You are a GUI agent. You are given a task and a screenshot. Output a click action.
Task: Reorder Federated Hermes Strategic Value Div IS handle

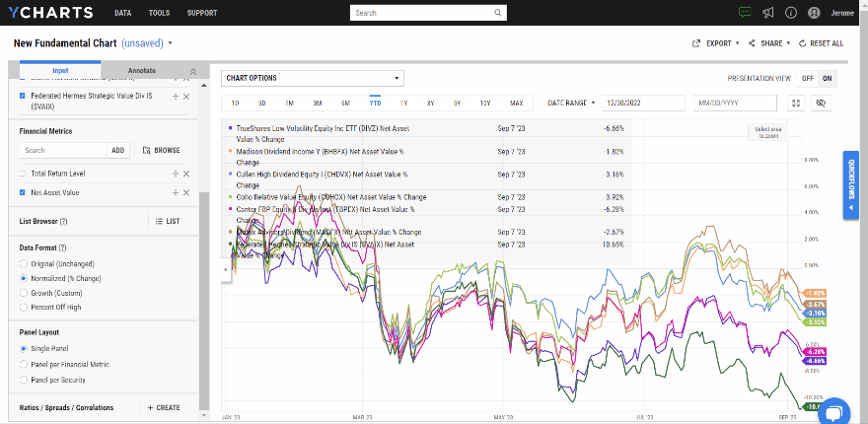coord(175,97)
